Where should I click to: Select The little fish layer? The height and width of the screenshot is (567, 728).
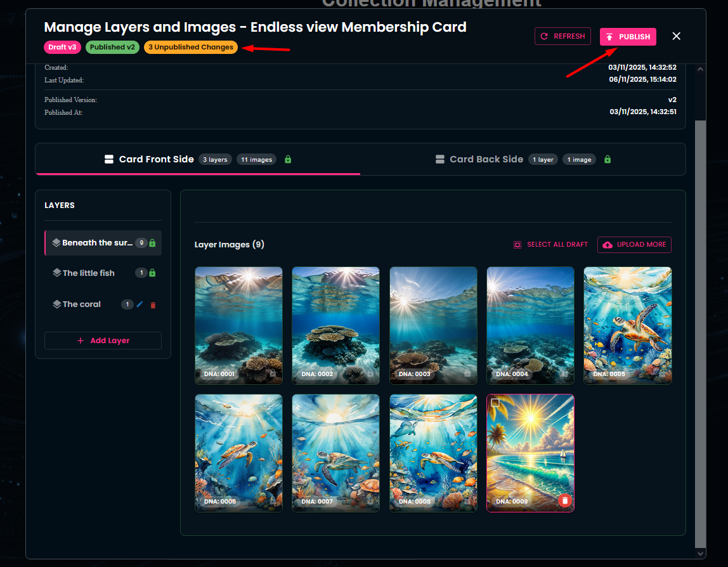point(88,273)
